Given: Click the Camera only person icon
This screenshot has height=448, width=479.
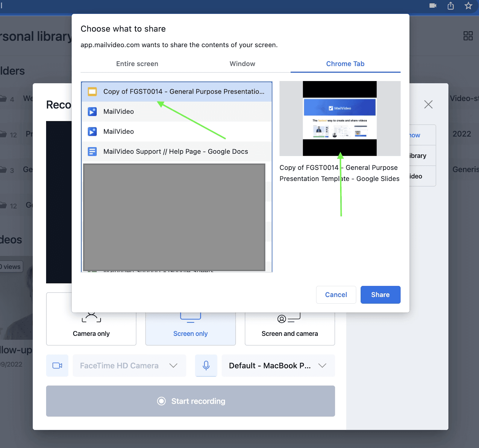Looking at the screenshot, I should pos(91,318).
